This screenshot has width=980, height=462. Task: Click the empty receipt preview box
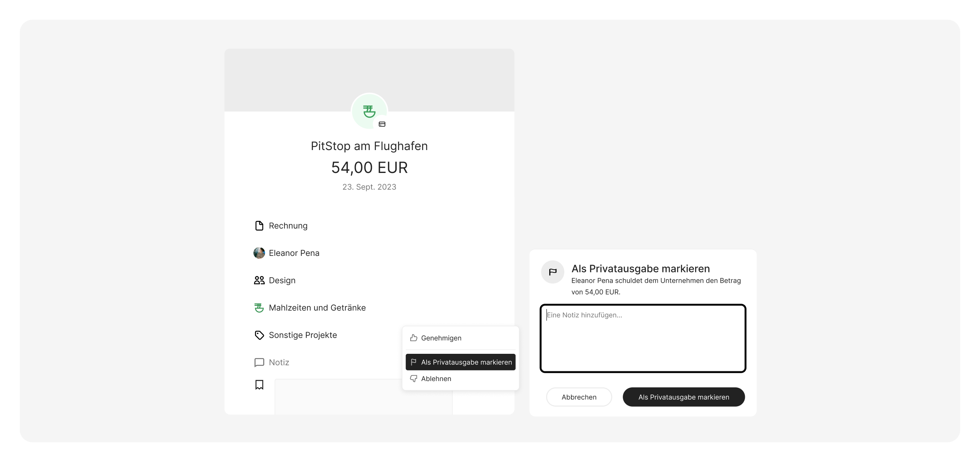click(x=364, y=397)
